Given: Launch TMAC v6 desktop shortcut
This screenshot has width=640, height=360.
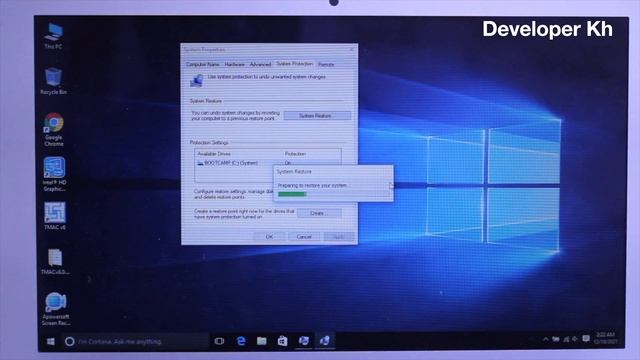Looking at the screenshot, I should 55,216.
